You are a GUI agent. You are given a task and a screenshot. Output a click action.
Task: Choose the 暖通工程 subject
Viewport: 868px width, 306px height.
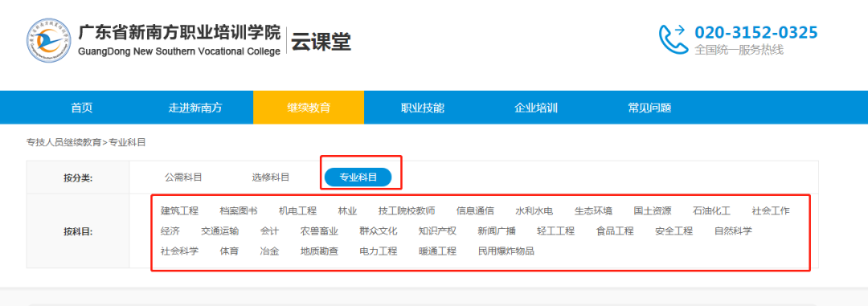click(437, 251)
